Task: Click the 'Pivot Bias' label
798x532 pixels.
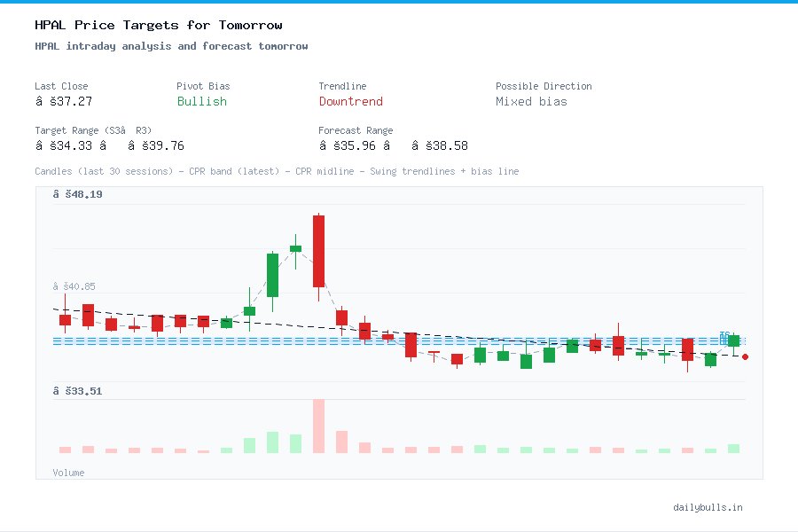Action: [203, 86]
